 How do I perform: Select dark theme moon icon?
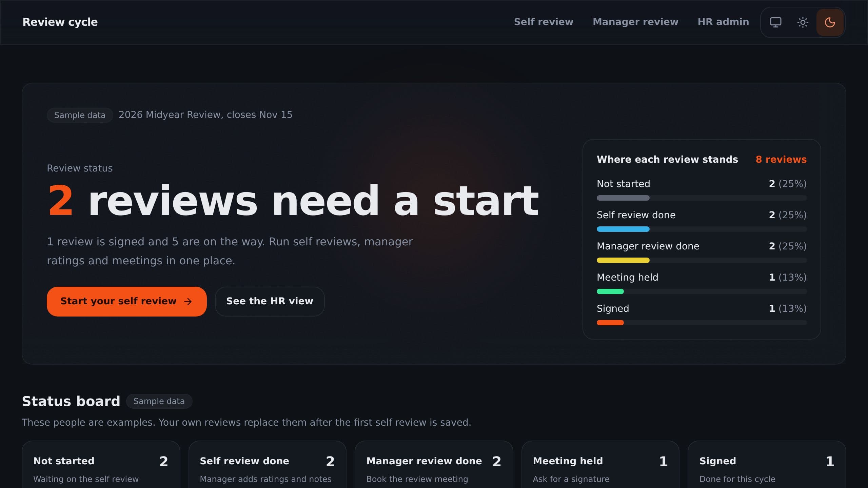tap(830, 22)
